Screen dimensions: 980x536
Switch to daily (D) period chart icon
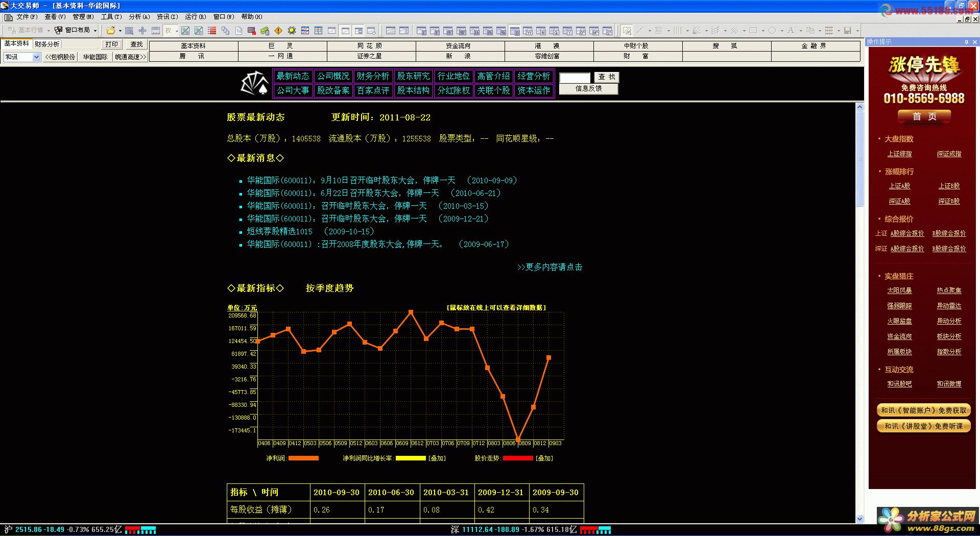(515, 31)
